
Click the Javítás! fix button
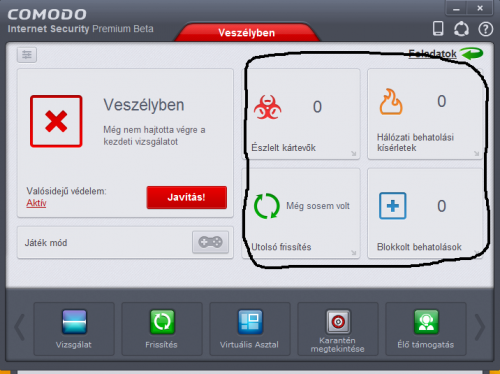pos(187,197)
